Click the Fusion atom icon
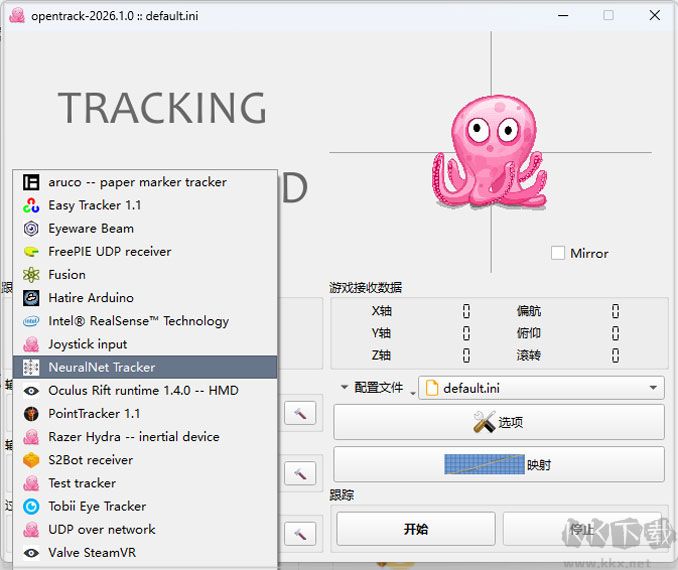This screenshot has width=678, height=570. (x=31, y=275)
